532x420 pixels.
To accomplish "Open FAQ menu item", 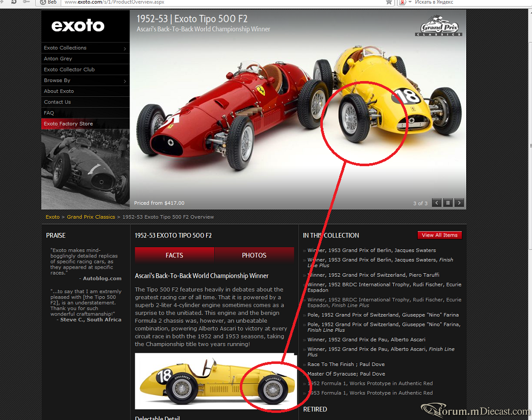I will pyautogui.click(x=86, y=113).
